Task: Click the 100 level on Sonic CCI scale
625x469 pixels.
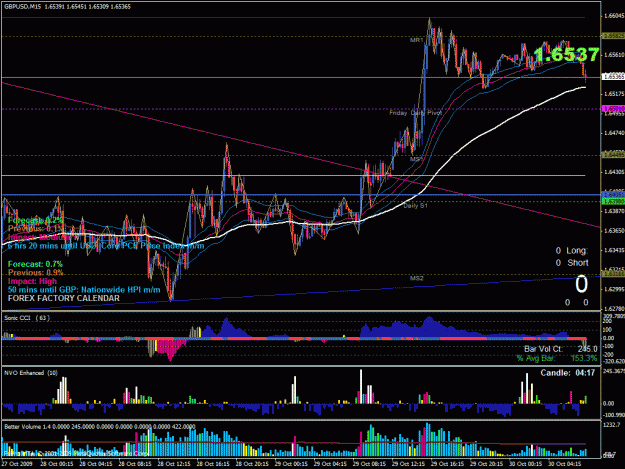Action: pyautogui.click(x=607, y=330)
